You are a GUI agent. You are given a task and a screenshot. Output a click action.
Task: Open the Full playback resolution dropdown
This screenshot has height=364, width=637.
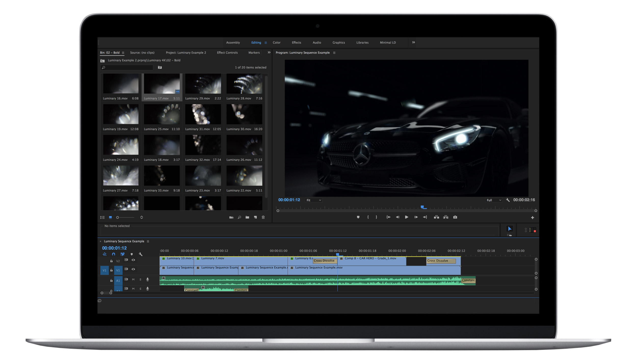[x=494, y=200]
